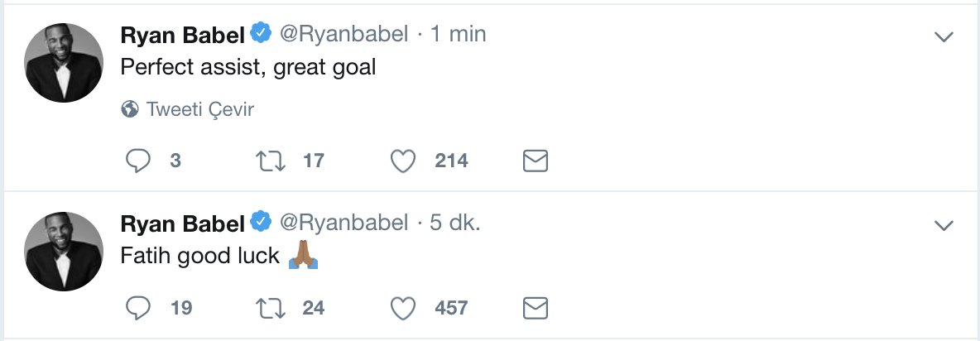Viewport: 980px width, 341px height.
Task: Expand the 'Fatih good luck' tweet menu
Action: (943, 224)
